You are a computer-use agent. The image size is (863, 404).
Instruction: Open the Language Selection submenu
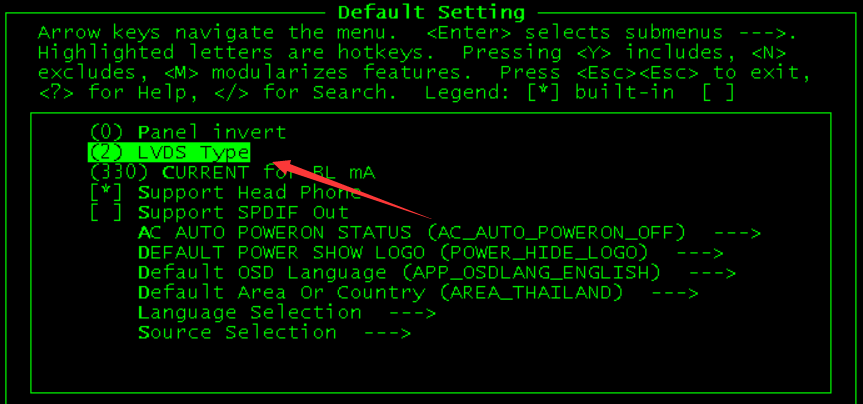(287, 313)
